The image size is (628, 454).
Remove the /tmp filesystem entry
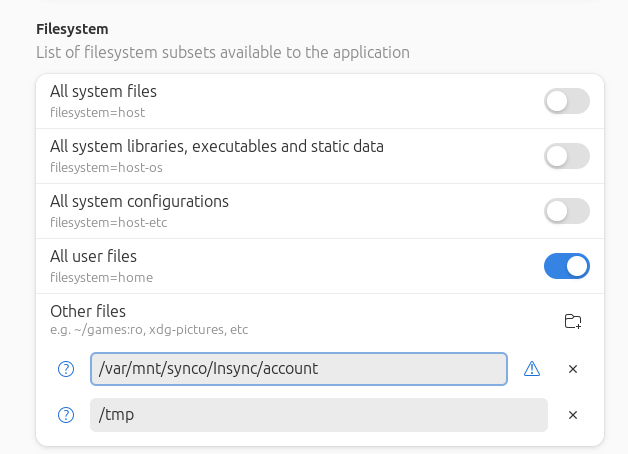click(573, 415)
